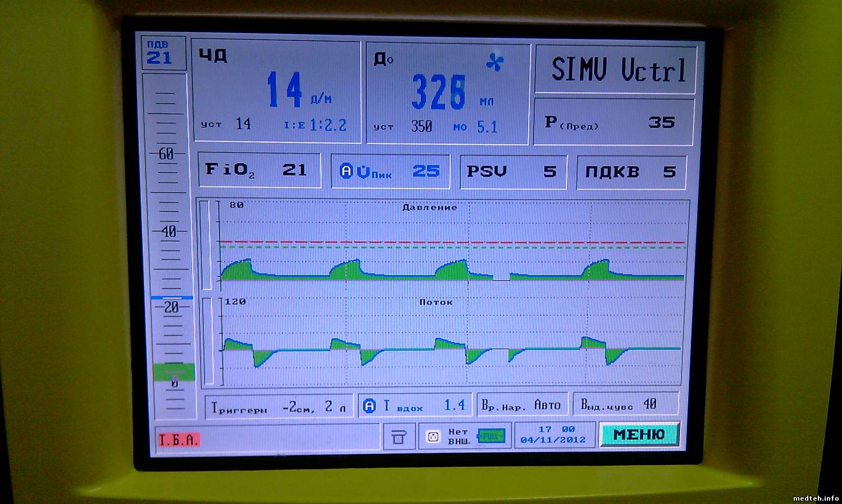Tap the print/save icon in the status bar
The height and width of the screenshot is (504, 842).
coord(398,436)
